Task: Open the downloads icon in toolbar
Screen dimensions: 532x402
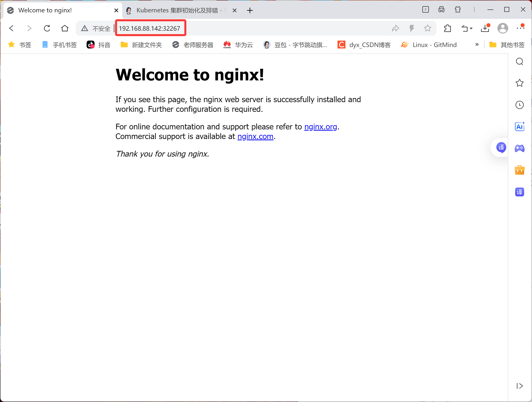Action: (485, 28)
